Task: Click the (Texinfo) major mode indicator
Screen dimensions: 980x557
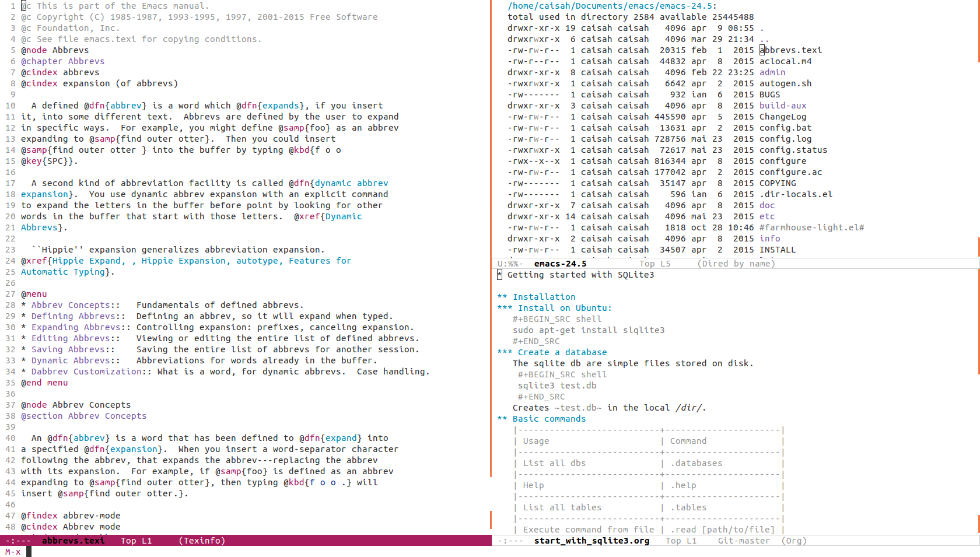Action: tap(202, 541)
